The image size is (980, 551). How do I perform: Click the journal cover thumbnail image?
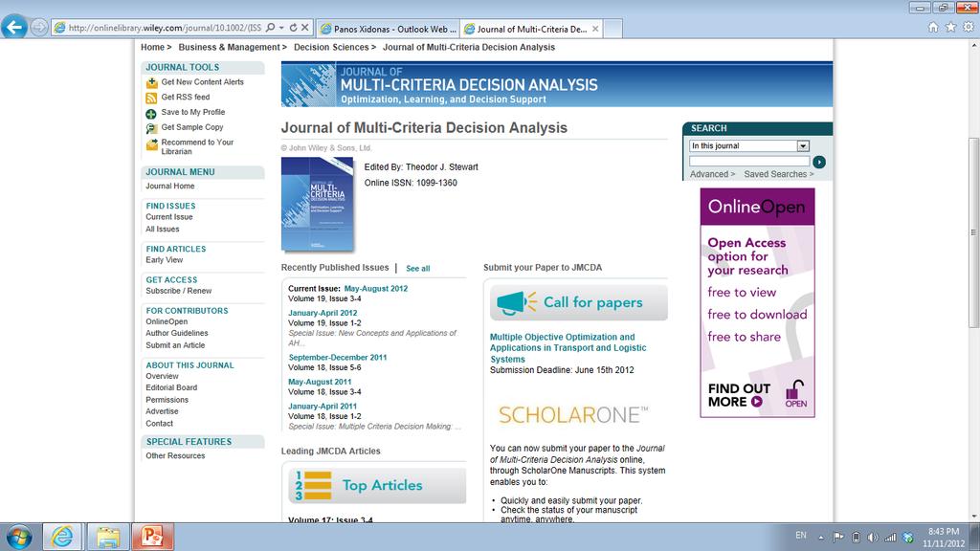click(x=318, y=205)
